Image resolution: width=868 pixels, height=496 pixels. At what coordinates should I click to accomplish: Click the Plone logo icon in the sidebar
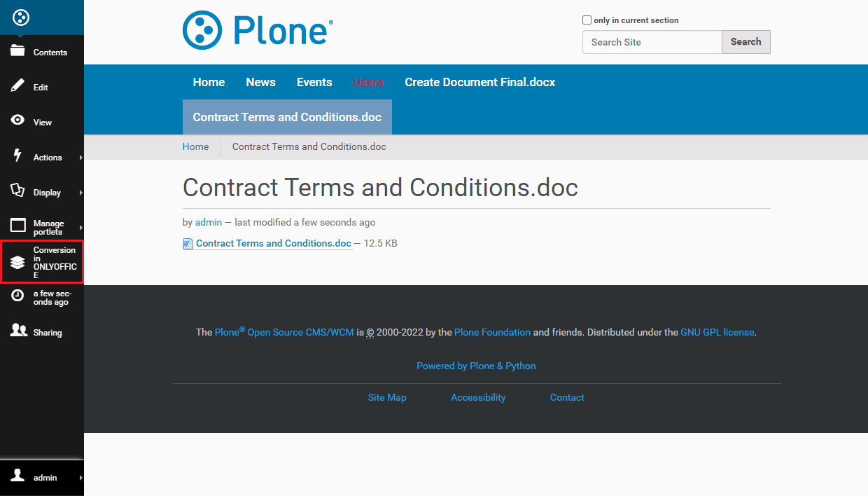[x=21, y=18]
